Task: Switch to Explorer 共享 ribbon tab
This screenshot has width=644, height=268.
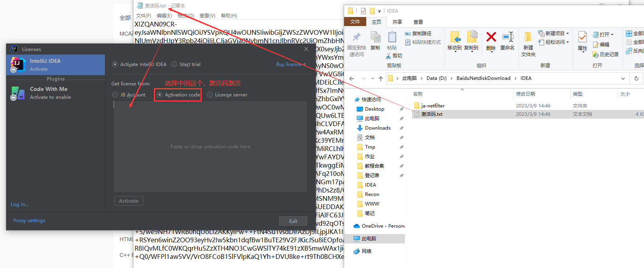Action: pos(397,22)
